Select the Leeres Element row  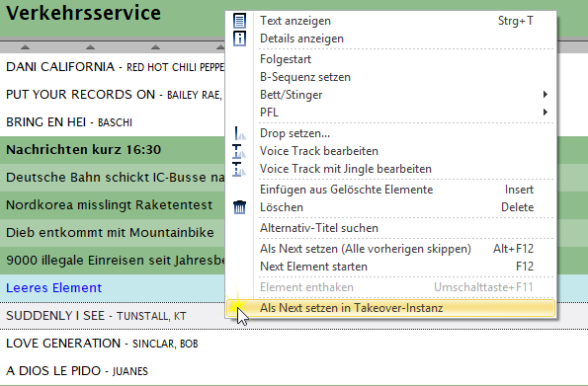[113, 288]
